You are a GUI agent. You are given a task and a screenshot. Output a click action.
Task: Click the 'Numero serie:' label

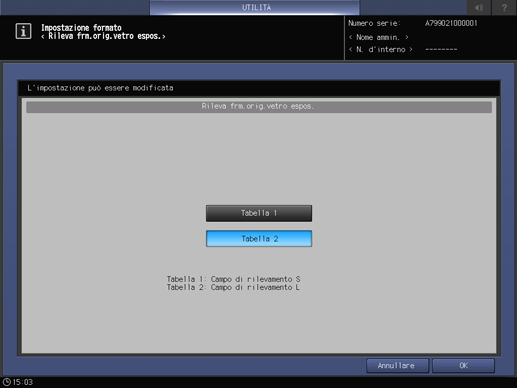[x=374, y=23]
